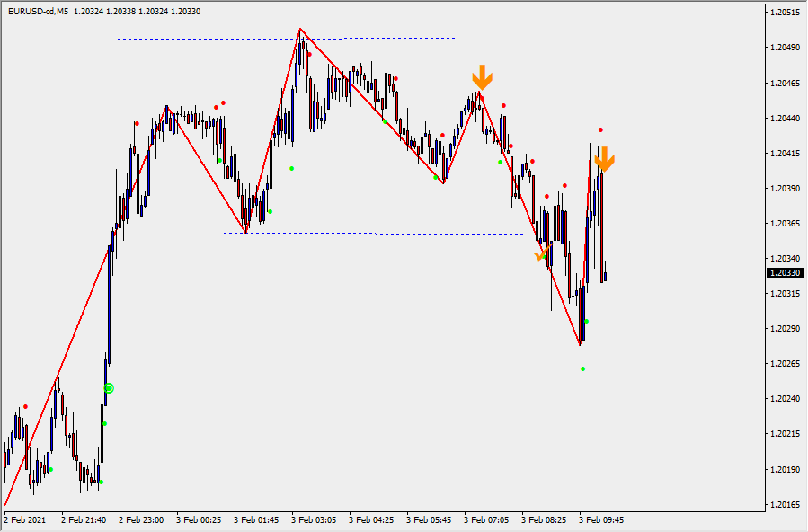808x532 pixels.
Task: Click the '2 Feb 2021' date label
Action: click(x=24, y=519)
